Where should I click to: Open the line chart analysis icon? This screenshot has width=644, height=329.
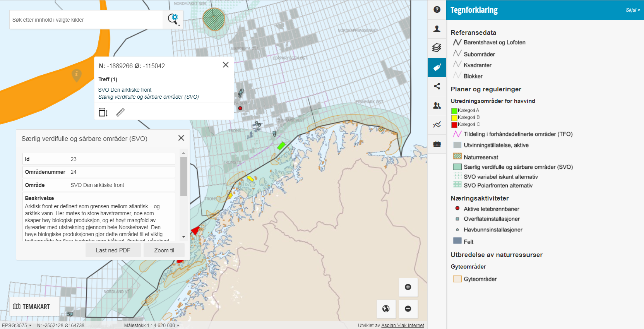(437, 125)
